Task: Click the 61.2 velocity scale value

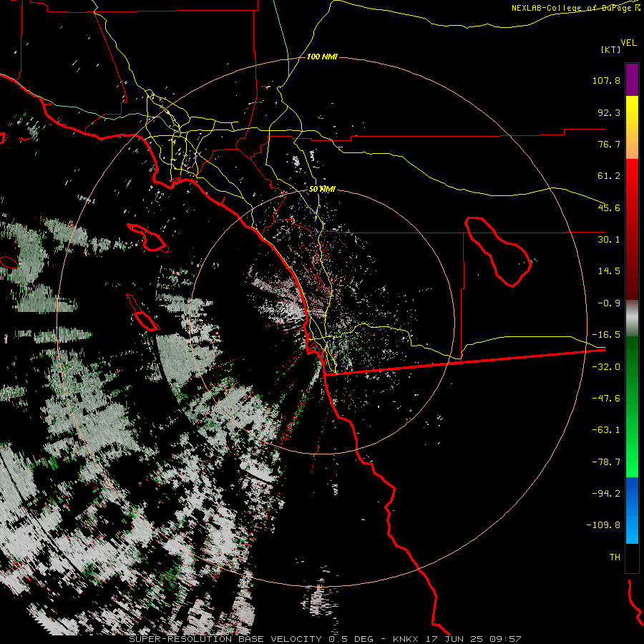Action: click(609, 176)
